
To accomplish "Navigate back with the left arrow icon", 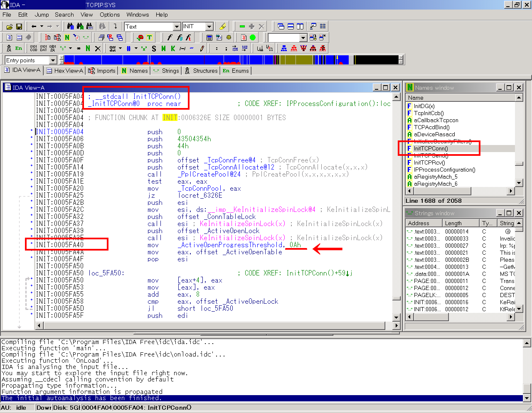I will click(33, 26).
